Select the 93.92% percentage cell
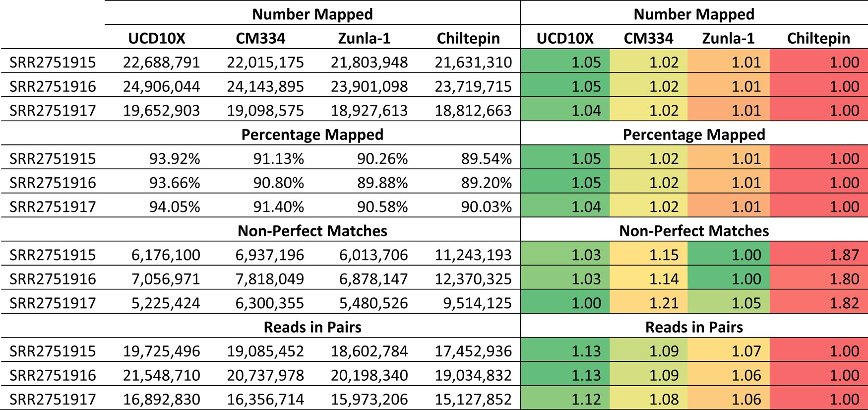This screenshot has height=410, width=868. click(x=175, y=158)
